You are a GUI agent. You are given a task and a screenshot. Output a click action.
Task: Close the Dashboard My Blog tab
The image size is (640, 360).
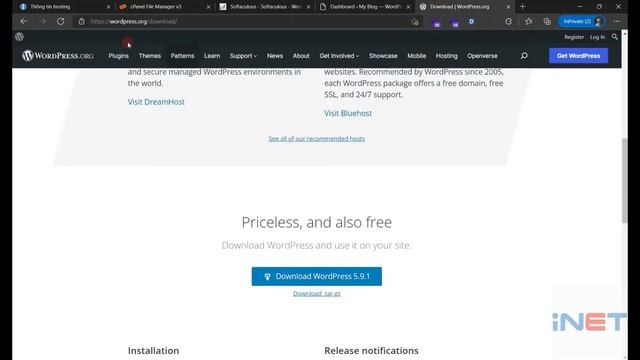(x=408, y=7)
